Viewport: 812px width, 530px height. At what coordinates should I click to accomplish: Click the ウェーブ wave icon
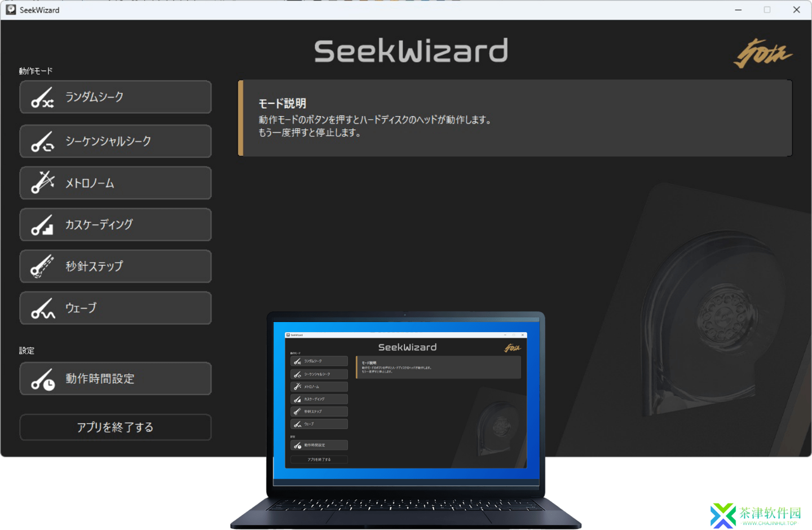pos(42,308)
